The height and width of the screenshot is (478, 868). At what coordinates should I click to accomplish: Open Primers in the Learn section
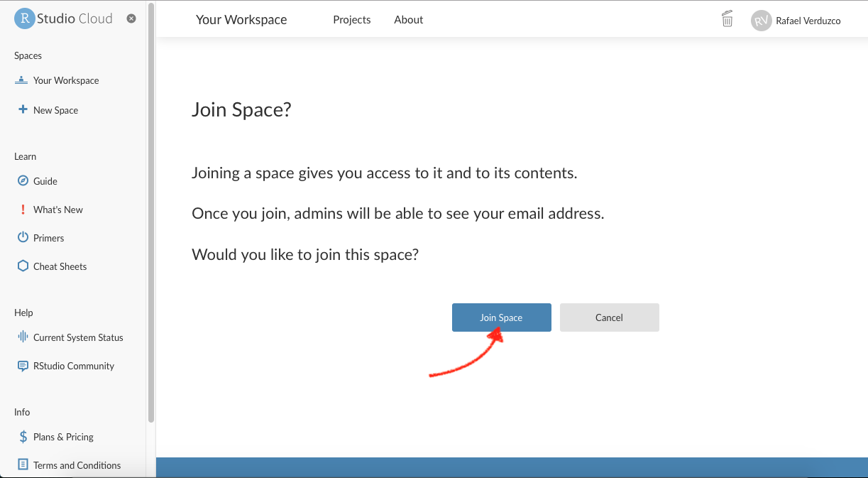point(46,237)
